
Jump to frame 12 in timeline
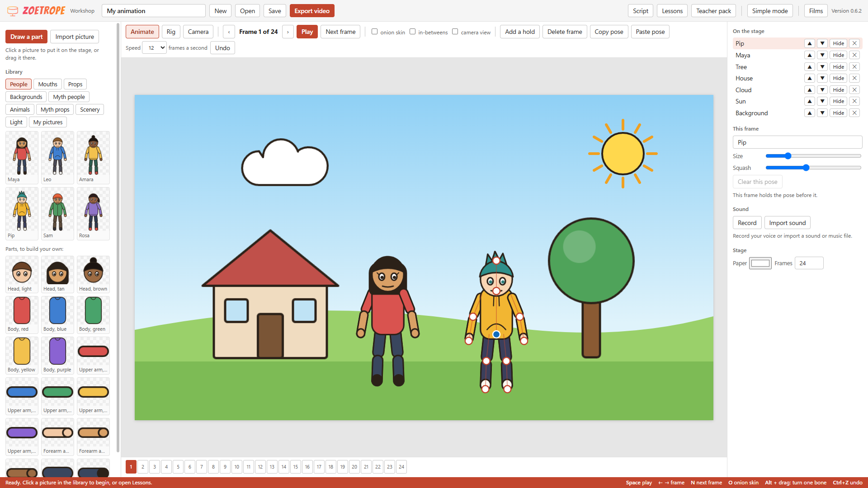pyautogui.click(x=260, y=467)
